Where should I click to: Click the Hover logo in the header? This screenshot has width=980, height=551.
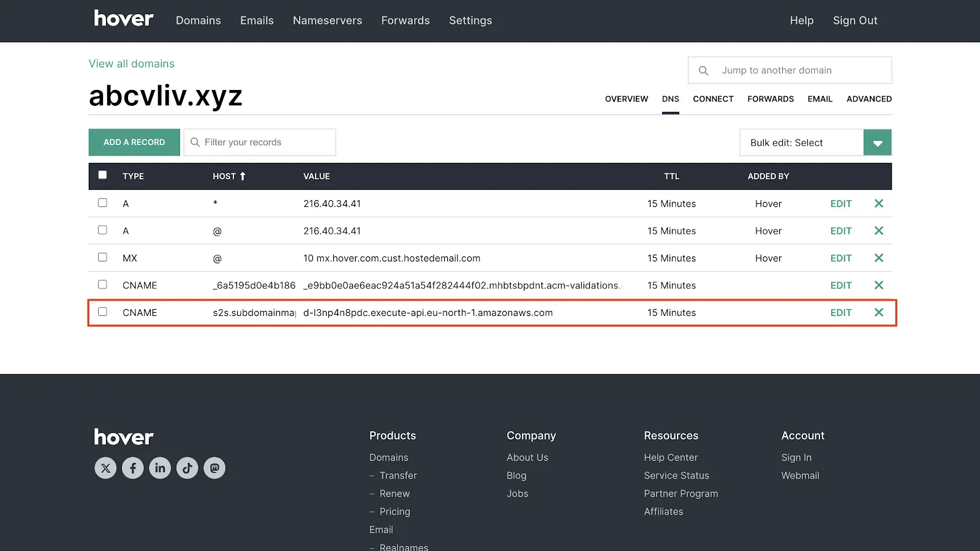click(x=123, y=19)
